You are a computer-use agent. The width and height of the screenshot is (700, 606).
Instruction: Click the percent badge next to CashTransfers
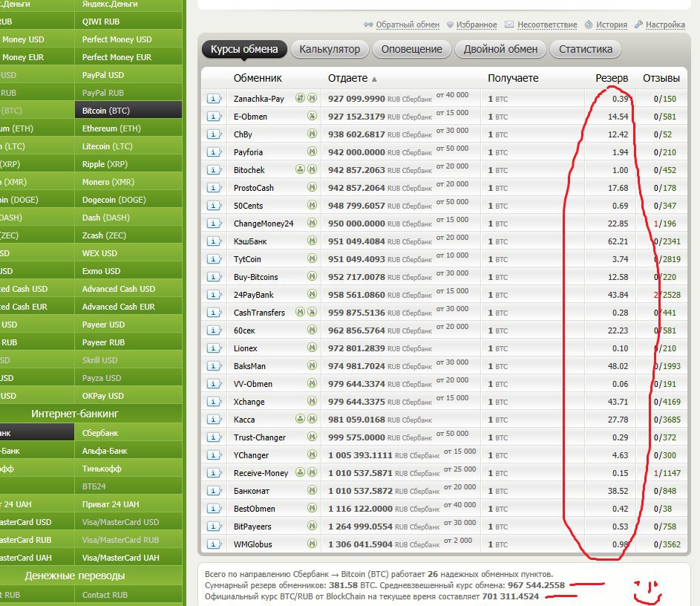click(312, 312)
